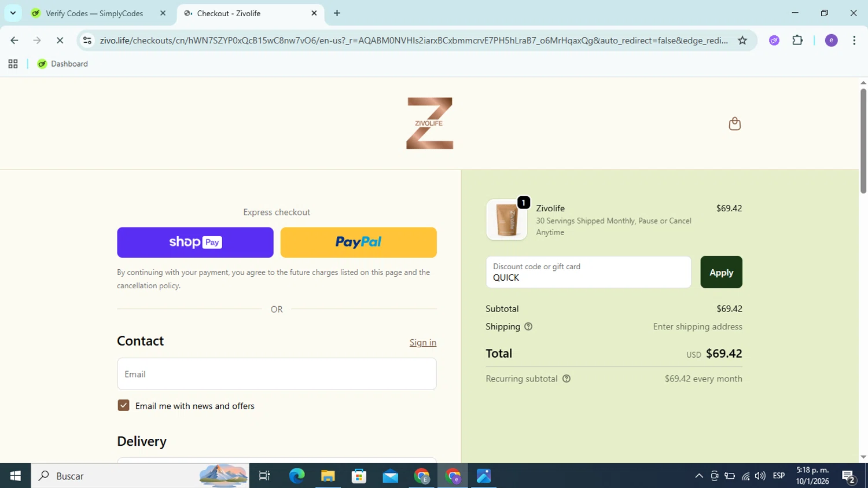The height and width of the screenshot is (488, 868).
Task: Open the notifications center icon
Action: [x=849, y=476]
